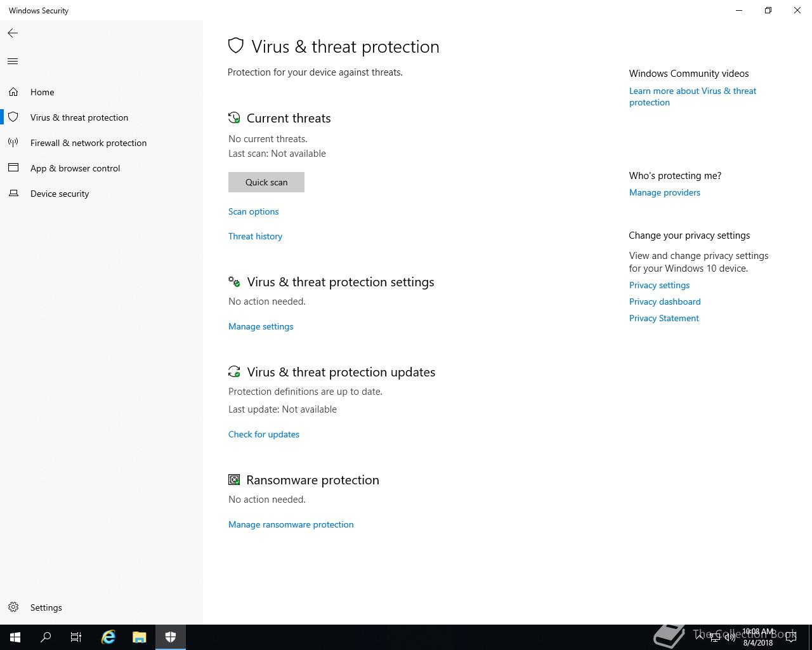This screenshot has height=650, width=812.
Task: Click the App & browser control window icon
Action: point(13,168)
